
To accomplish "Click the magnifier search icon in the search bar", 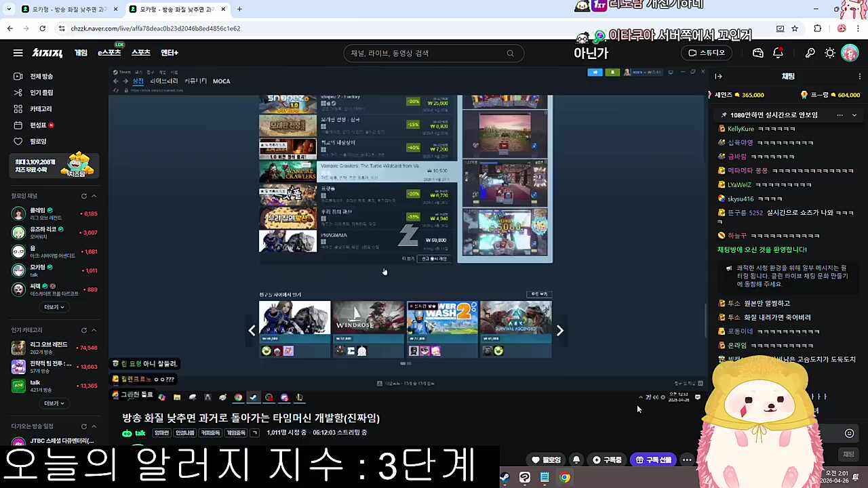I will click(511, 54).
